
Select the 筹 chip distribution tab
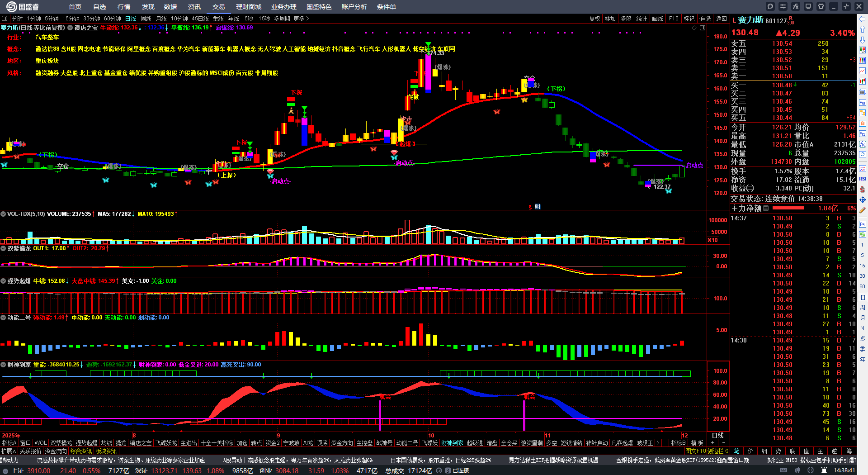pyautogui.click(x=849, y=451)
